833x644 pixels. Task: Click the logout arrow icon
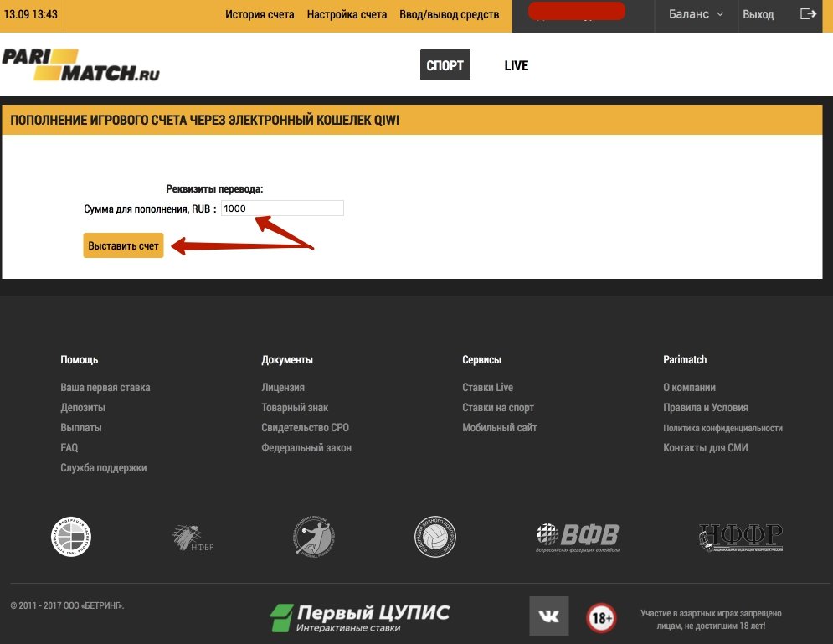pyautogui.click(x=808, y=14)
